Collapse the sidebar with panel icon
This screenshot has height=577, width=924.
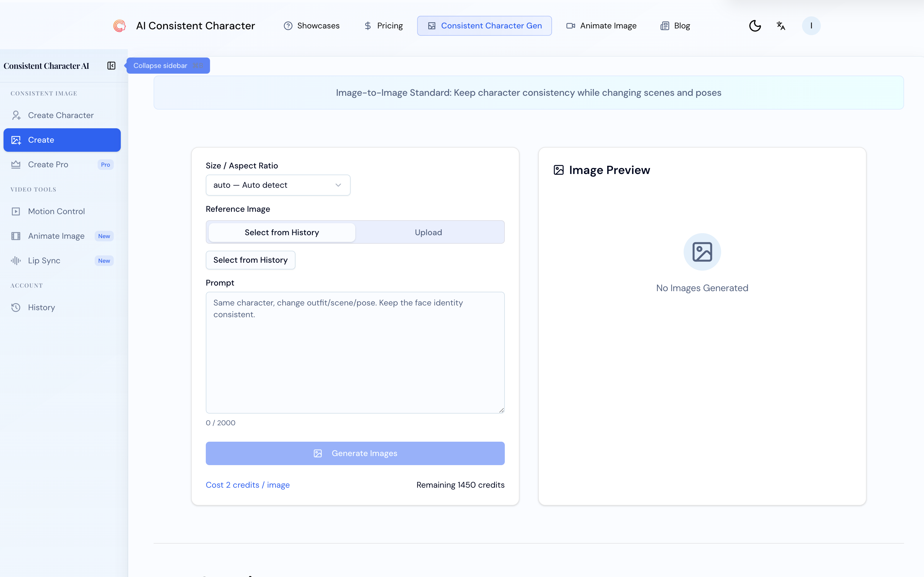pos(111,66)
